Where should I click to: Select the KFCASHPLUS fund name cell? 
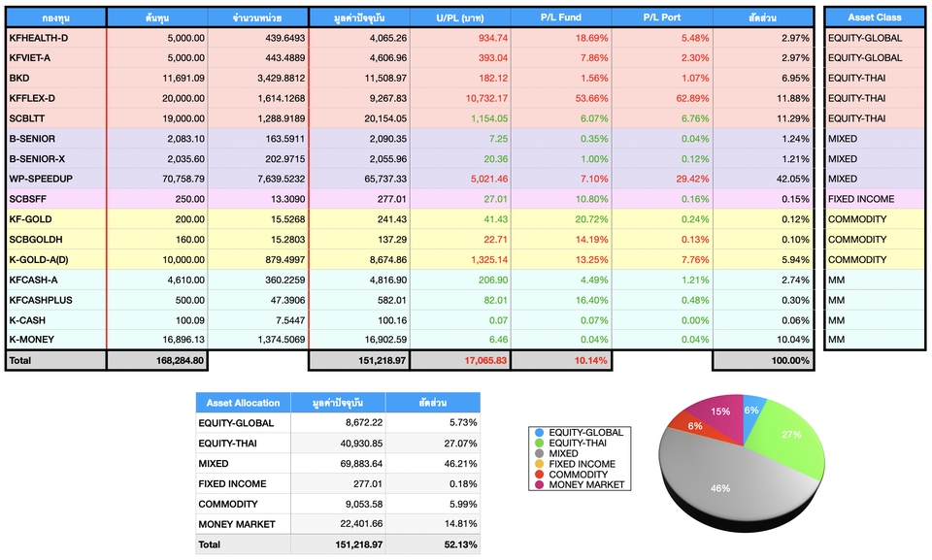(x=56, y=300)
